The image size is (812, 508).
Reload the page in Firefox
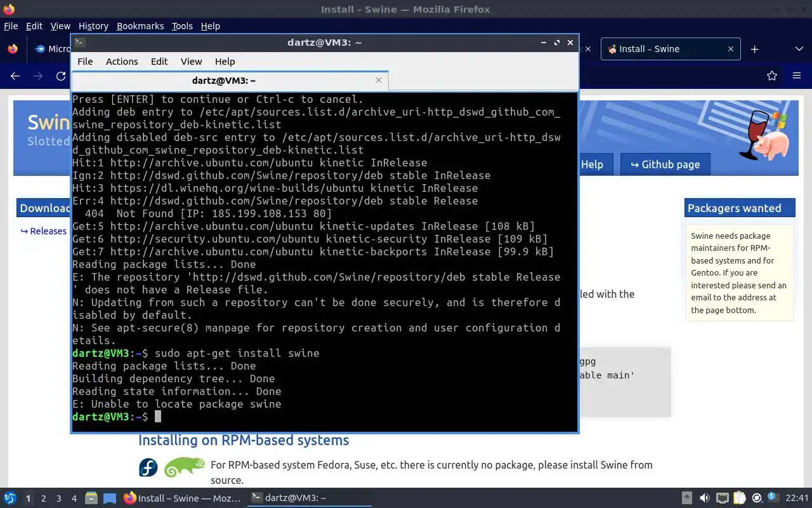pyautogui.click(x=61, y=76)
